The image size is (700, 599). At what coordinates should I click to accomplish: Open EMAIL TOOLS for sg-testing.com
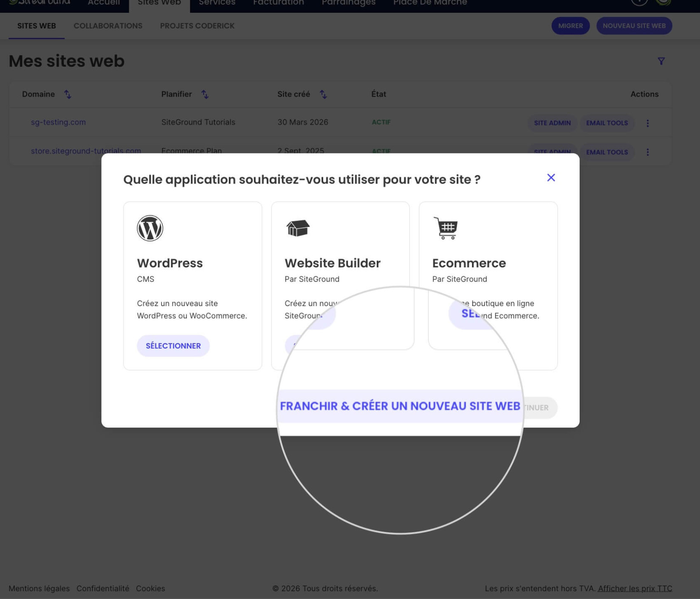(607, 123)
